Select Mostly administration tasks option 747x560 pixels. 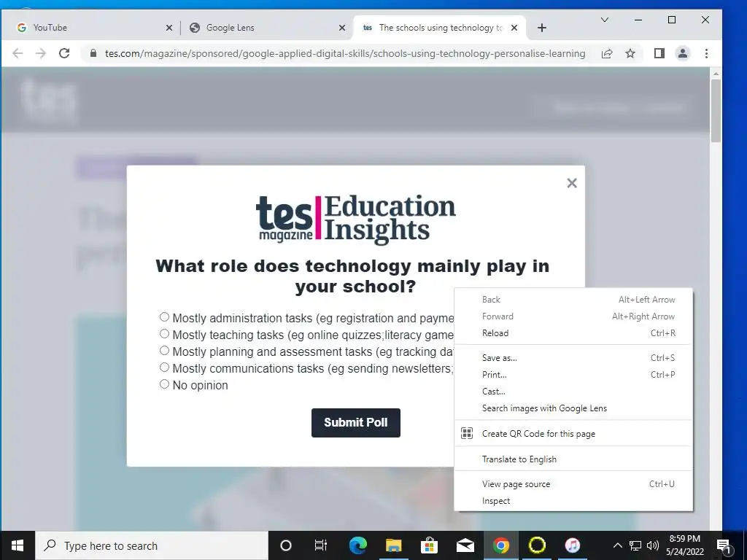pos(164,317)
